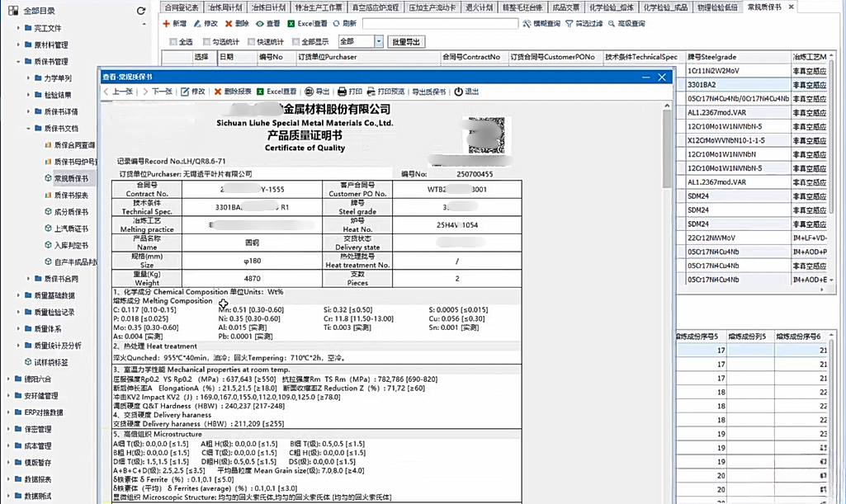Click the 高级查询 magnifier icon
This screenshot has height=504, width=846.
point(612,24)
